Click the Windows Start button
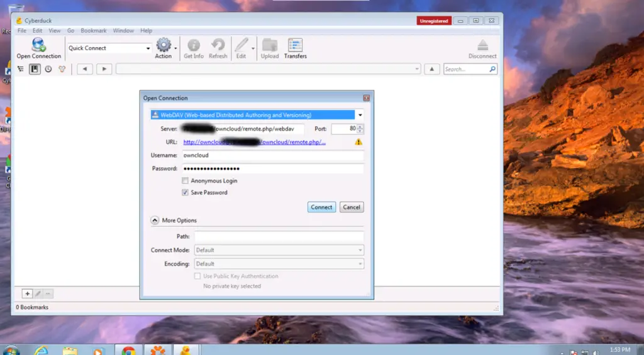Viewport: 644px width, 355px height. [x=10, y=351]
